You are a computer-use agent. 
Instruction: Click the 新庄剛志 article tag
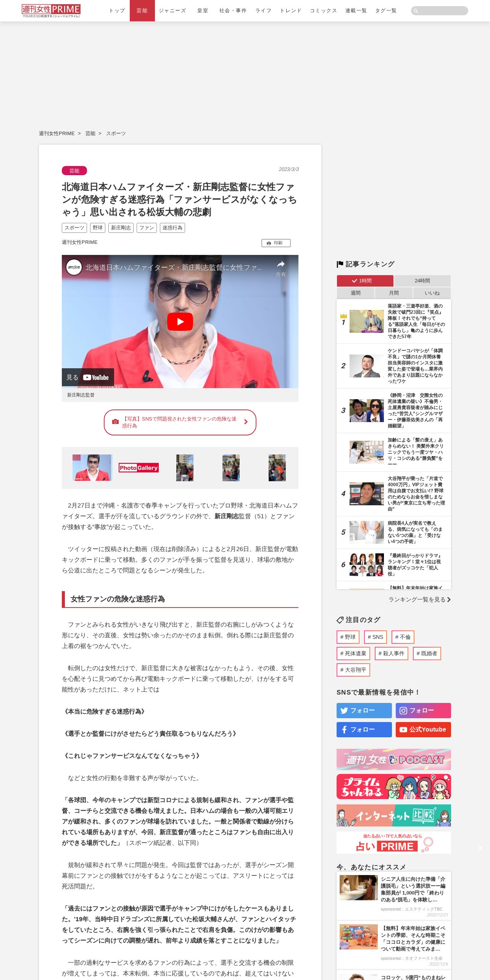point(121,228)
